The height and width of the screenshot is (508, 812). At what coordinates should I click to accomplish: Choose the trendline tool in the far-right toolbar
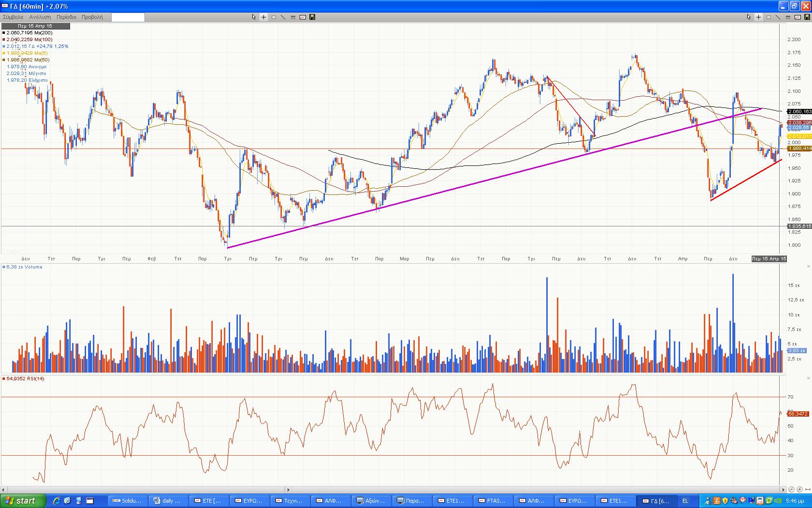(778, 17)
